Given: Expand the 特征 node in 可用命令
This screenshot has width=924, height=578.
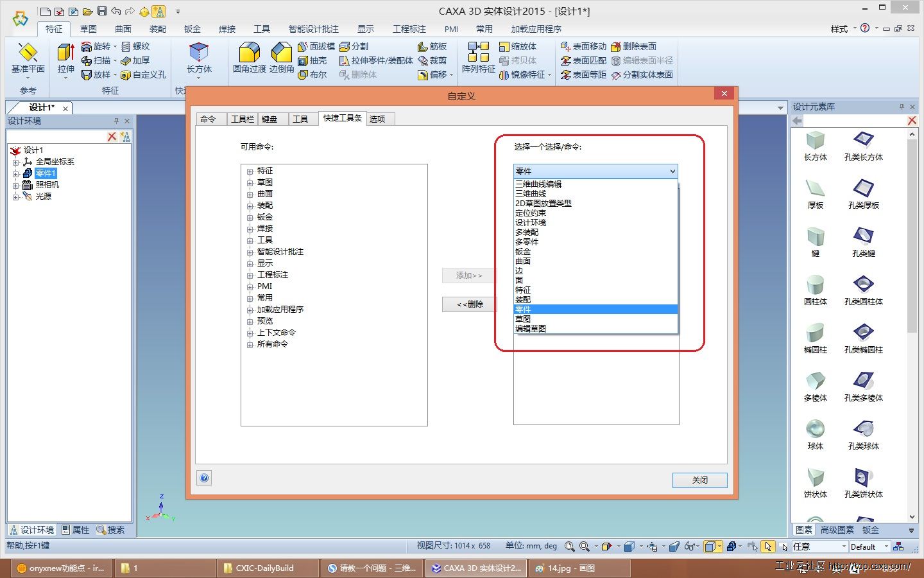Looking at the screenshot, I should [250, 171].
